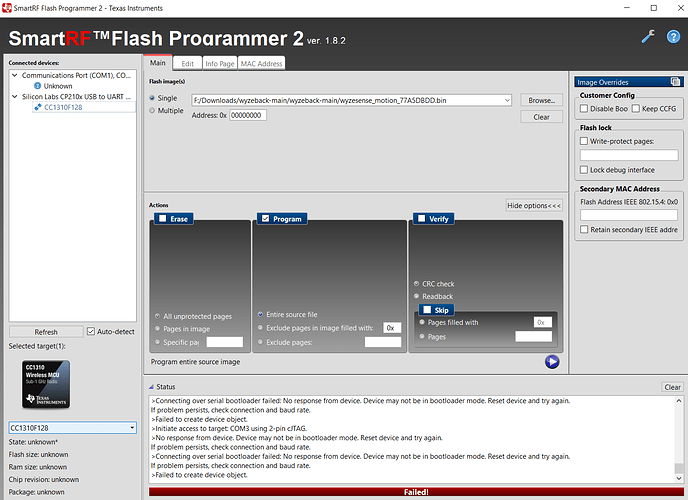Switch to the Edit tab
The width and height of the screenshot is (688, 500).
(187, 64)
